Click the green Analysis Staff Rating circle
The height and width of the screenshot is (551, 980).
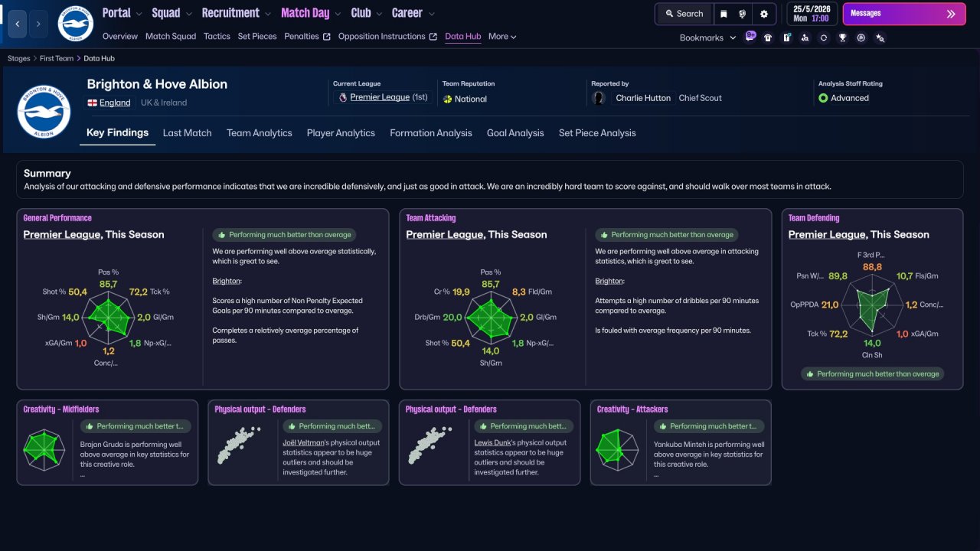point(823,98)
